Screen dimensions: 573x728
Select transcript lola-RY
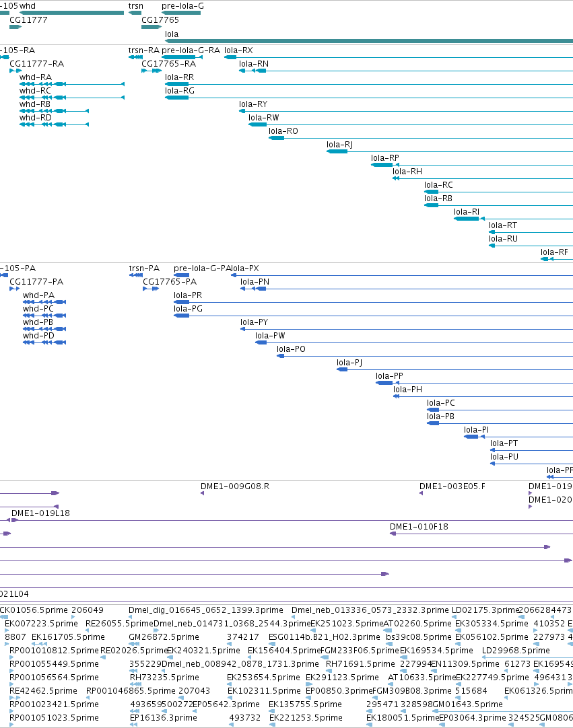(x=406, y=111)
